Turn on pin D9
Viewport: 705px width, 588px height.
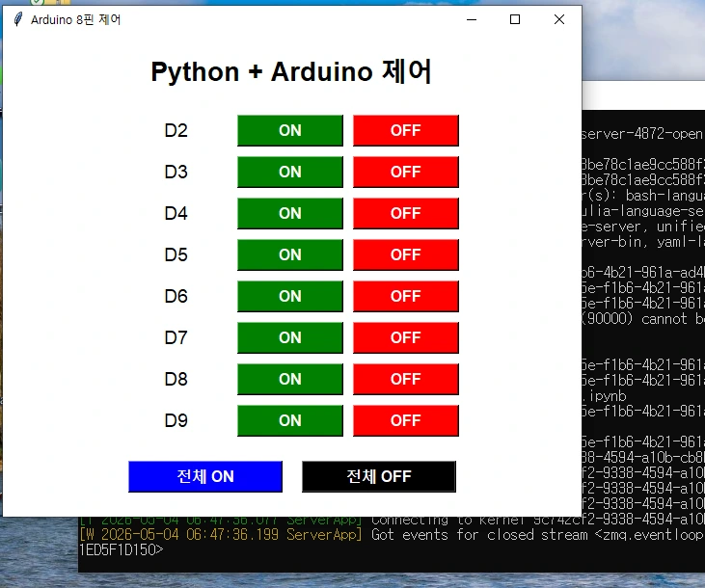[290, 421]
